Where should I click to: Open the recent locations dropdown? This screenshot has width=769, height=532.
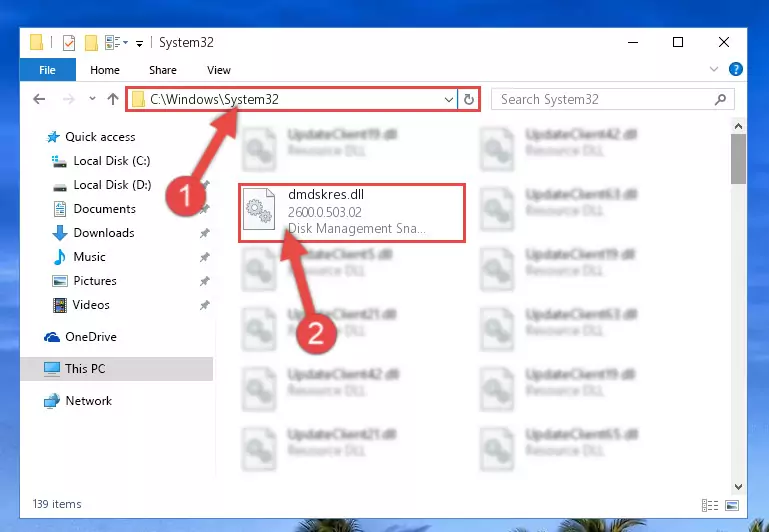click(92, 99)
